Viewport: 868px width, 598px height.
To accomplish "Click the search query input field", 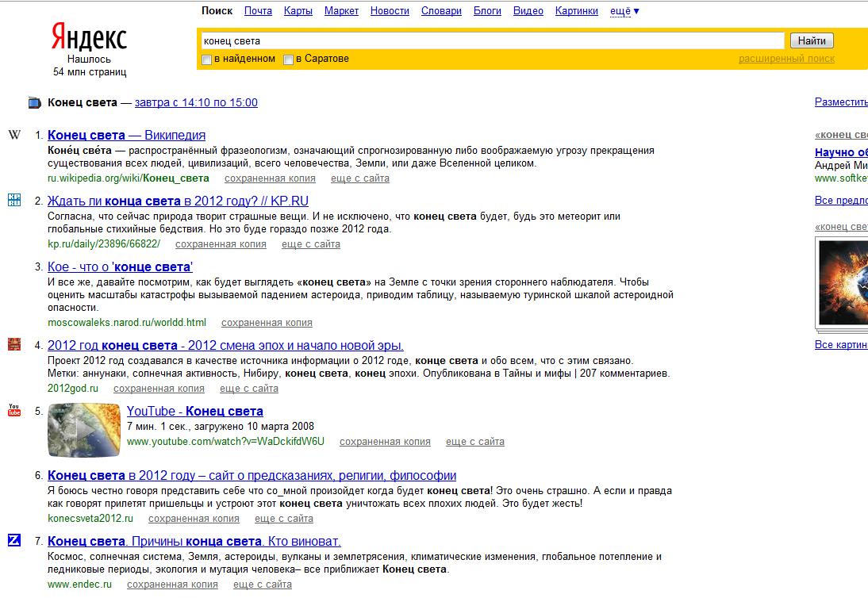I will coord(492,40).
